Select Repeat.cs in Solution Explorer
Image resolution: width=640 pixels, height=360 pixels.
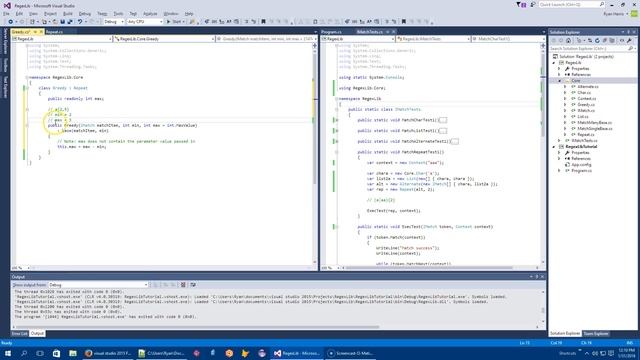point(586,135)
